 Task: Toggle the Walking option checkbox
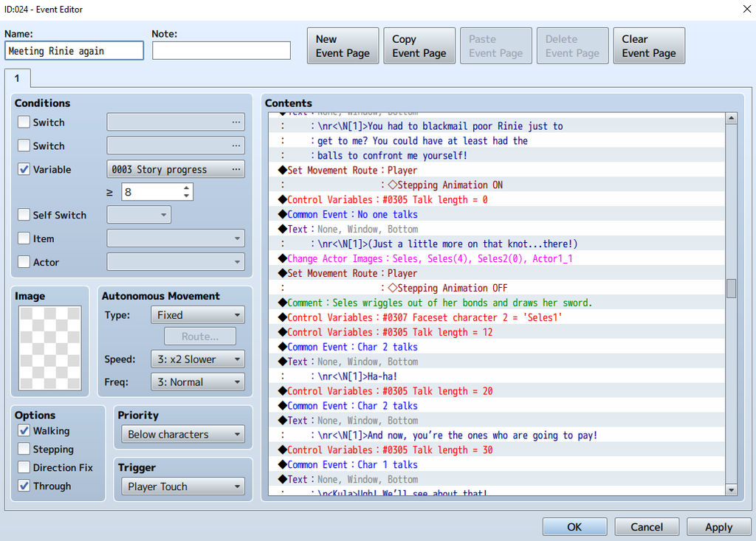coord(24,430)
